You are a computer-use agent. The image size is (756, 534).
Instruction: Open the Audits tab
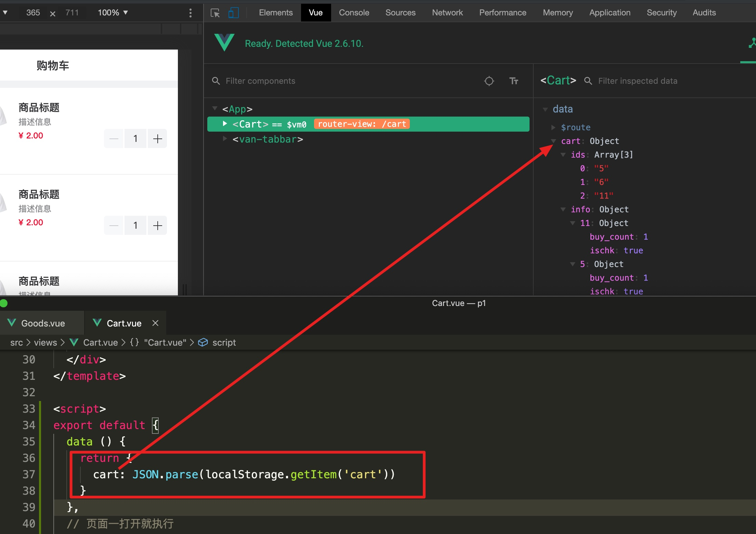[704, 13]
